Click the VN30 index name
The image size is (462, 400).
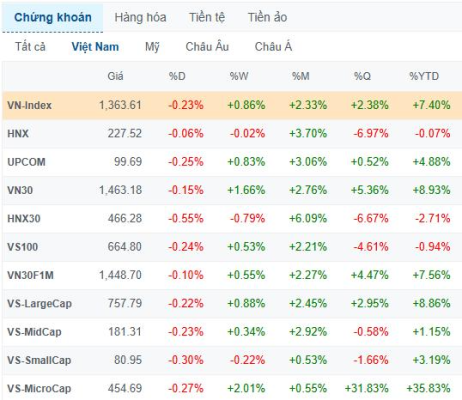point(20,190)
